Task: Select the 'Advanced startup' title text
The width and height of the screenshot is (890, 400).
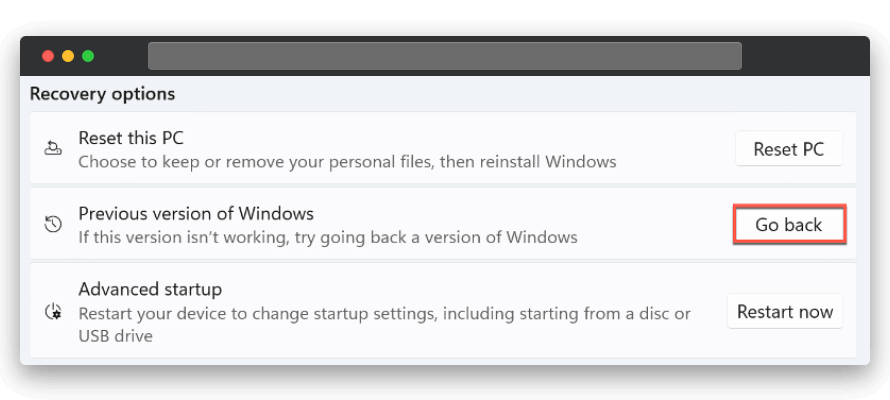Action: click(x=150, y=289)
